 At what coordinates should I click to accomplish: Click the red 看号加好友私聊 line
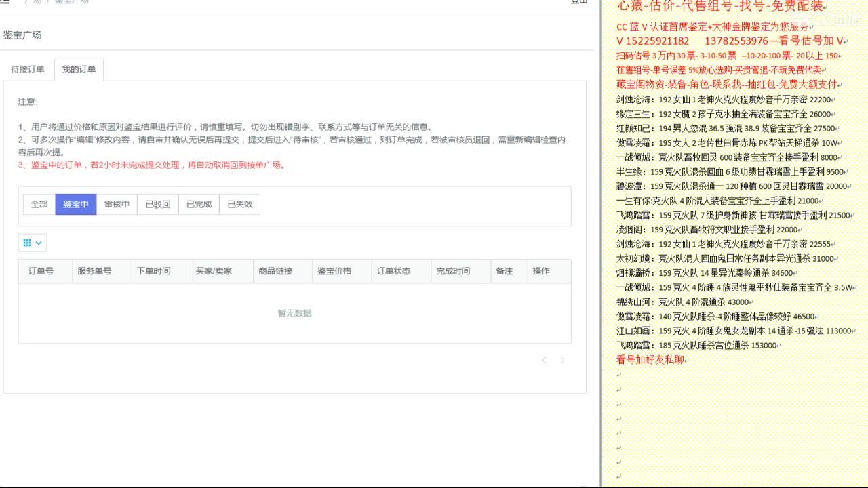[x=650, y=360]
